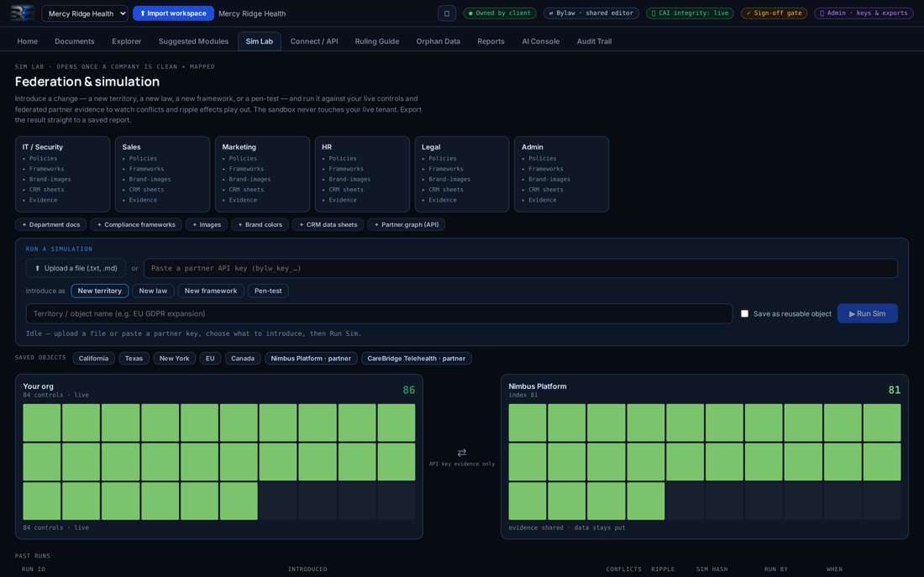Enable Save as reusable object checkbox
This screenshot has height=577, width=924.
click(745, 313)
